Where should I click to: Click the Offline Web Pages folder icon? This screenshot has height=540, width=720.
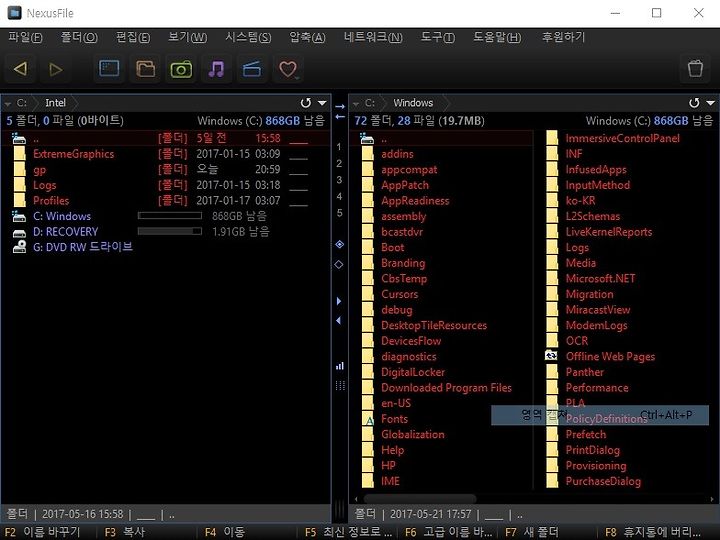(551, 355)
